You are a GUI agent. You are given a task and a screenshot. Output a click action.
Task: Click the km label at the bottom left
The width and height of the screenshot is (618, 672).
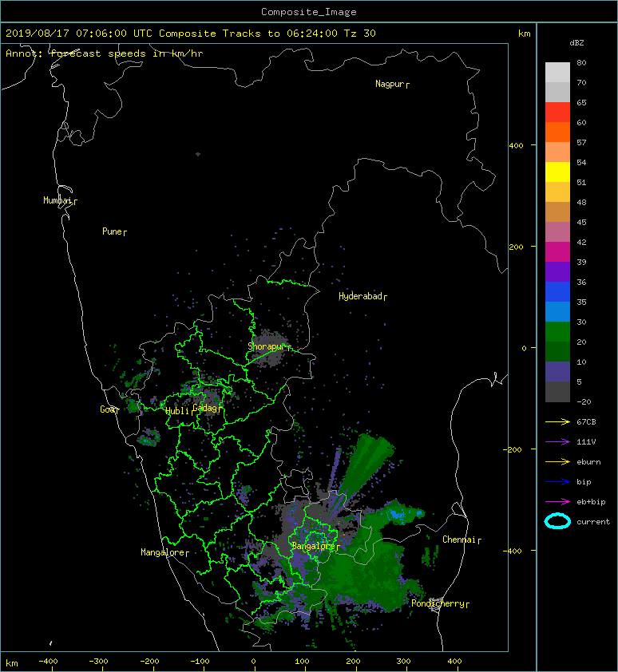click(x=12, y=663)
